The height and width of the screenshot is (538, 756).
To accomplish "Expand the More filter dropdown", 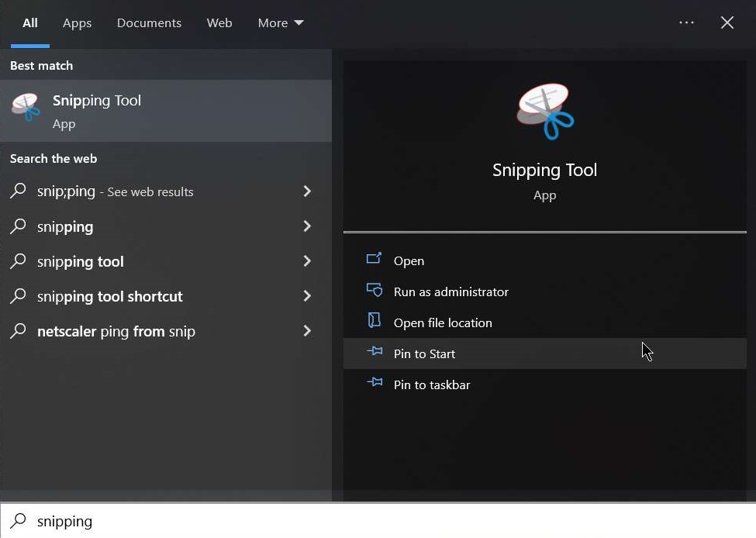I will [x=280, y=23].
